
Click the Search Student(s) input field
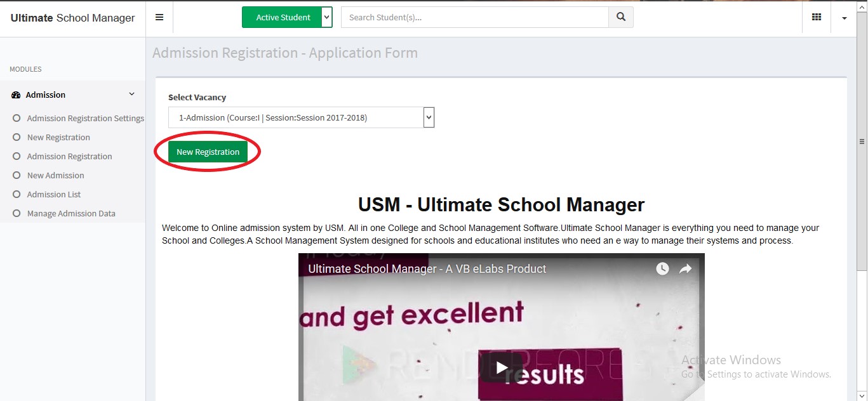pyautogui.click(x=475, y=17)
